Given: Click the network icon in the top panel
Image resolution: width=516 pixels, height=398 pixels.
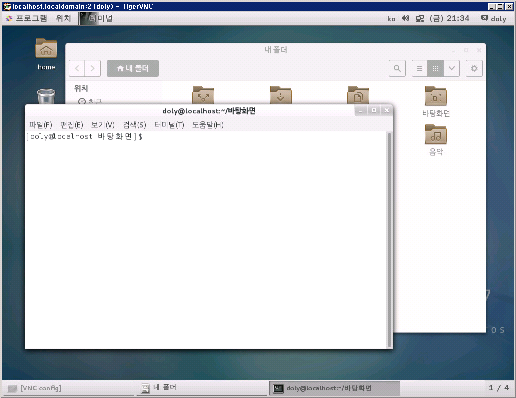Looking at the screenshot, I should click(420, 18).
